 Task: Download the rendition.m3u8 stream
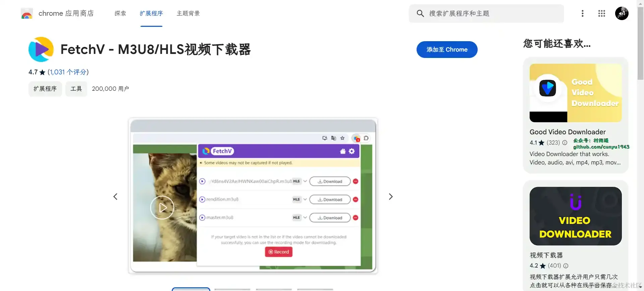[x=330, y=200]
